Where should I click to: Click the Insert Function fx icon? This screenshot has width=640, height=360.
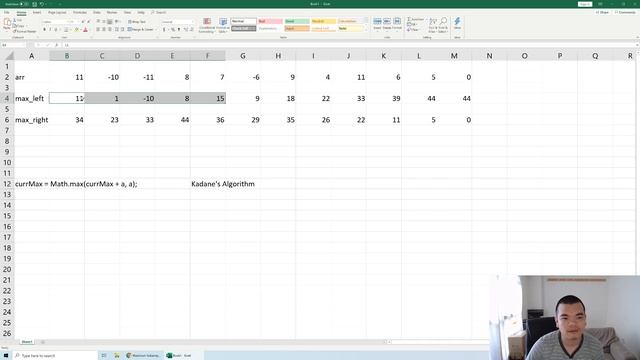57,45
